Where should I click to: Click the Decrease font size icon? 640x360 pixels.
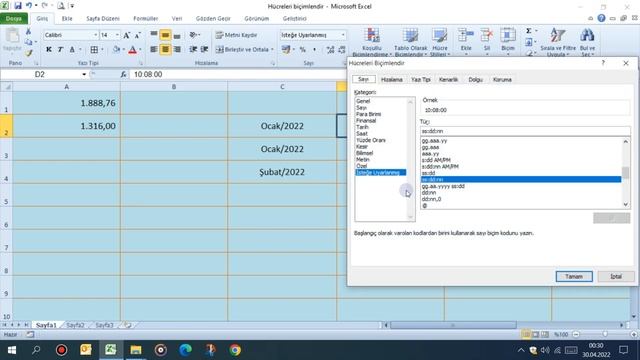[138, 36]
